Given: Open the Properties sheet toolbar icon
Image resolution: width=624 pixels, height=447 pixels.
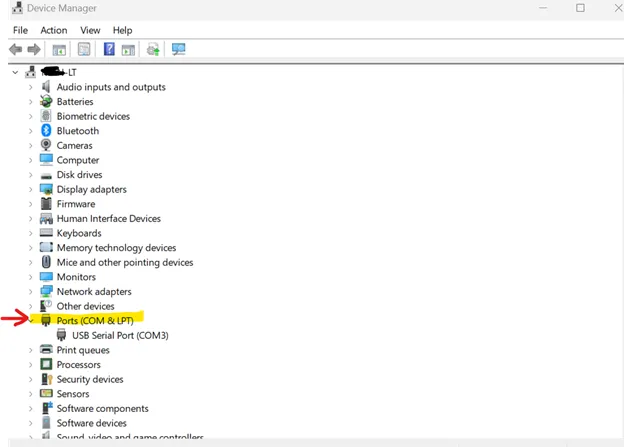Looking at the screenshot, I should [84, 49].
